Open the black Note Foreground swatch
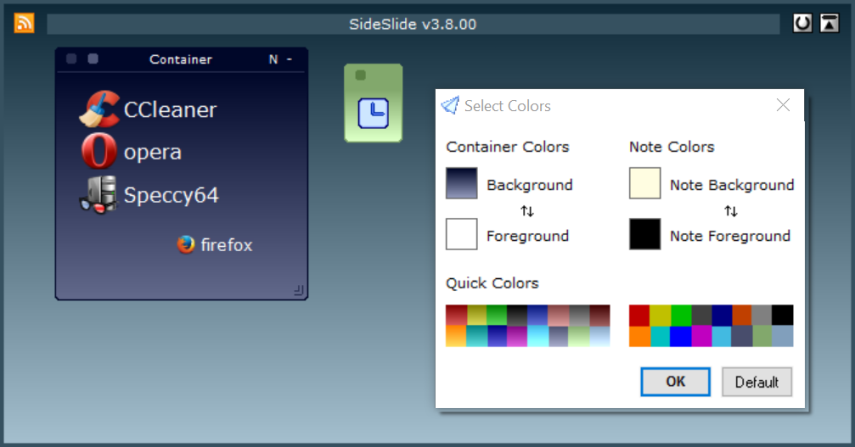The width and height of the screenshot is (855, 447). [x=645, y=234]
